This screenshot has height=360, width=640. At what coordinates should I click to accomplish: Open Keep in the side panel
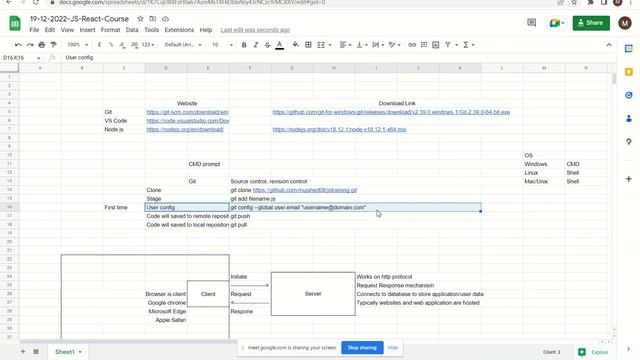click(x=629, y=72)
